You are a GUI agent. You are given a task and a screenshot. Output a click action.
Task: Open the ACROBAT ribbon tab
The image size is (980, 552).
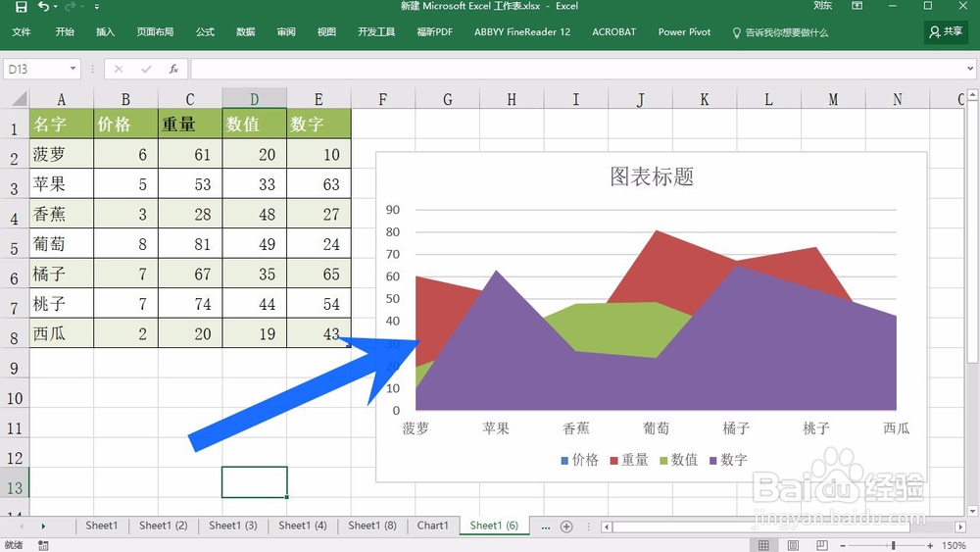(613, 32)
